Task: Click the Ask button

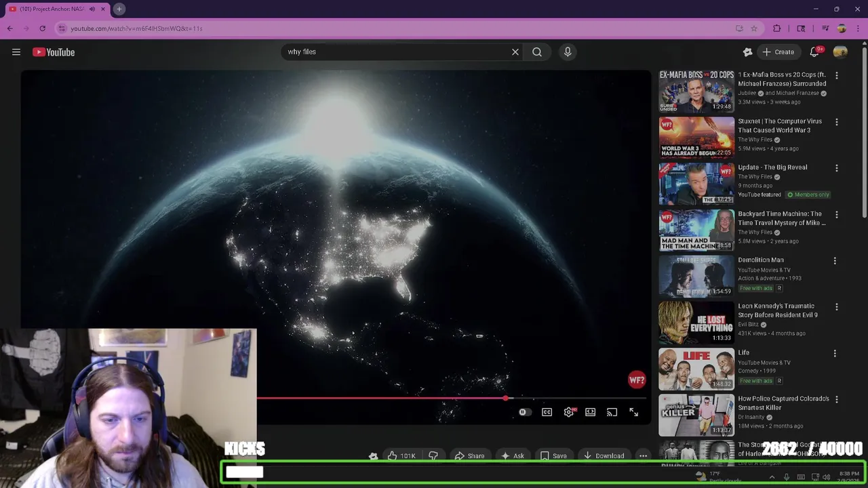Action: click(513, 456)
